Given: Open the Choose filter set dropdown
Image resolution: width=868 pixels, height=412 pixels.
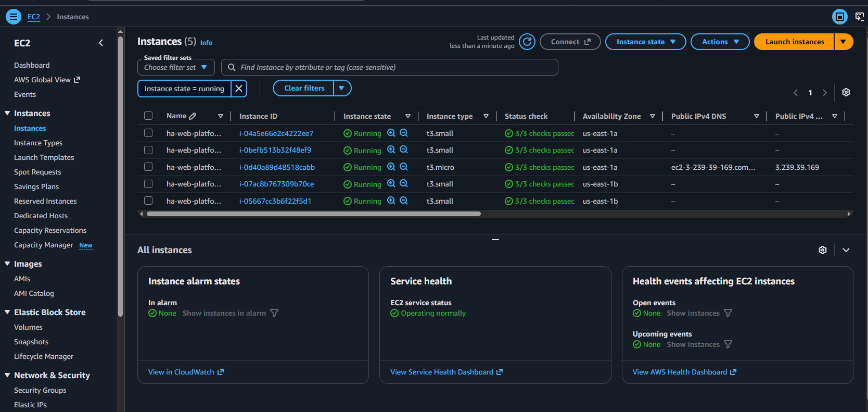Looking at the screenshot, I should pyautogui.click(x=176, y=67).
